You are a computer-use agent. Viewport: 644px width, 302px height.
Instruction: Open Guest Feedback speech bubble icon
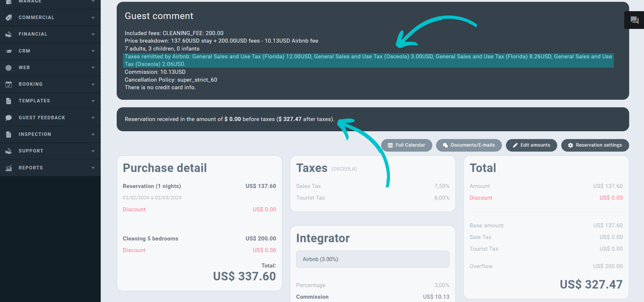point(9,117)
